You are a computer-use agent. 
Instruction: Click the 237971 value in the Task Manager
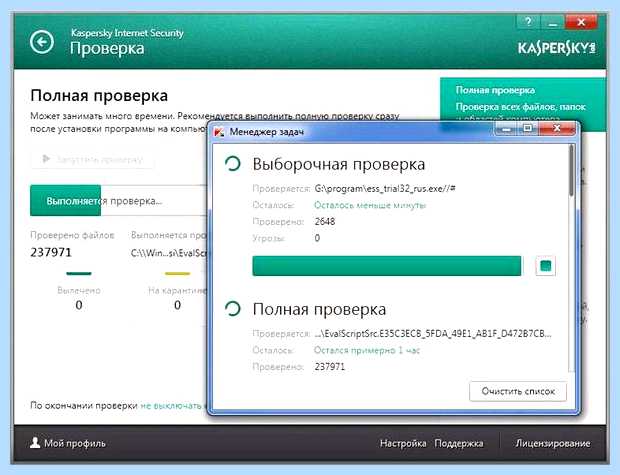click(x=330, y=367)
